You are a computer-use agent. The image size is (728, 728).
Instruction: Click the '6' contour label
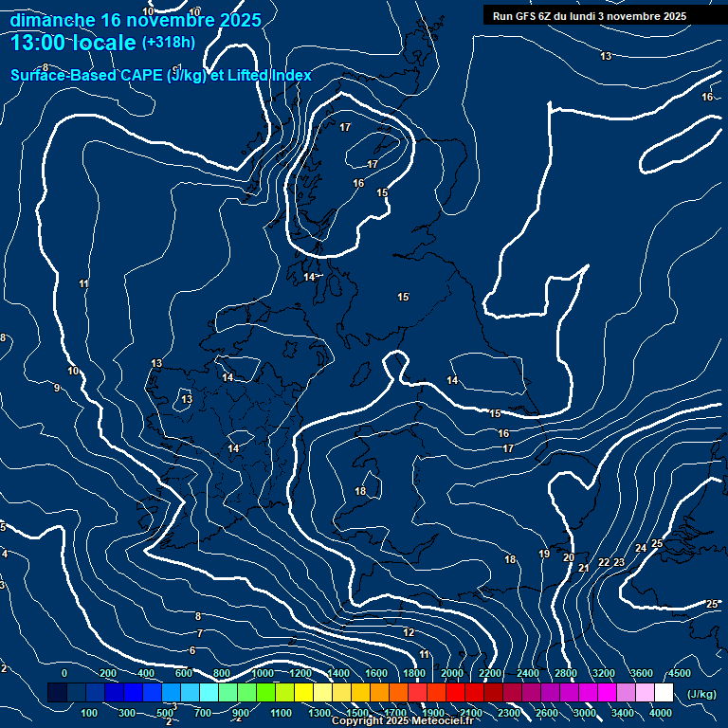[192, 650]
